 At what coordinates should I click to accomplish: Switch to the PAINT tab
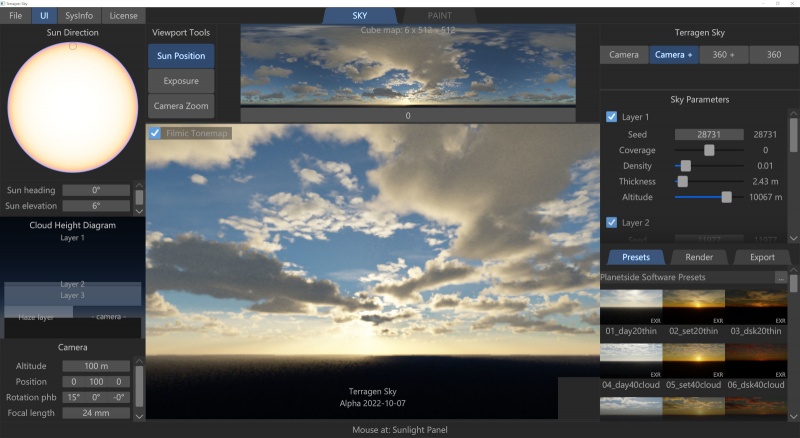point(439,16)
